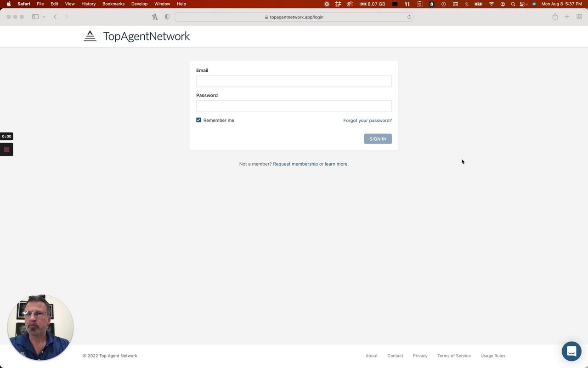The width and height of the screenshot is (588, 368).
Task: Open the Help menu
Action: pyautogui.click(x=181, y=4)
